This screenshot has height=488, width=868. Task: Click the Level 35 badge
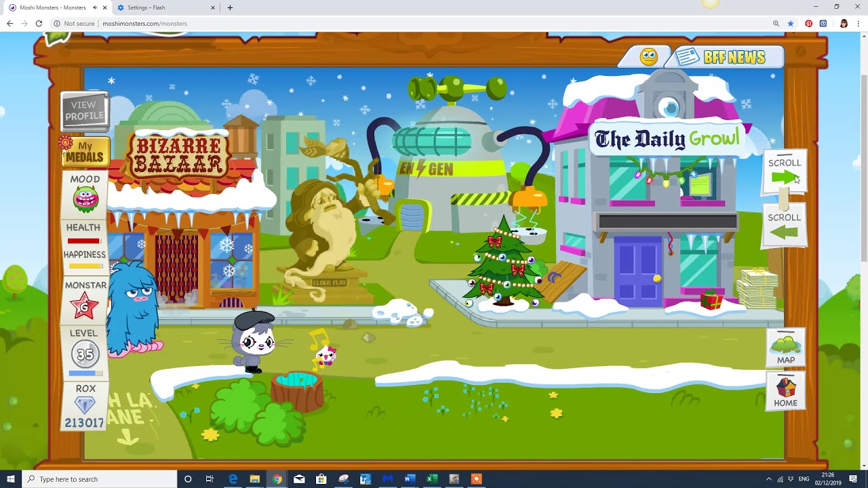(85, 354)
